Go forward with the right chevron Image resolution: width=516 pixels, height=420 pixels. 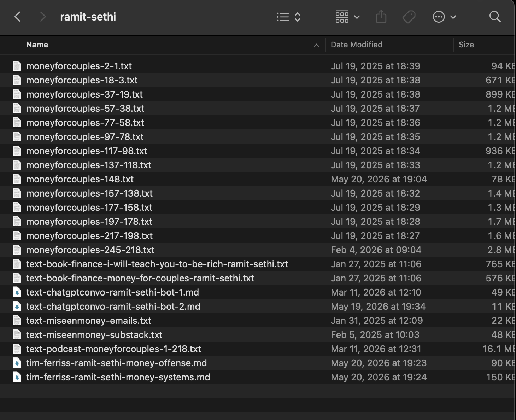pyautogui.click(x=43, y=17)
